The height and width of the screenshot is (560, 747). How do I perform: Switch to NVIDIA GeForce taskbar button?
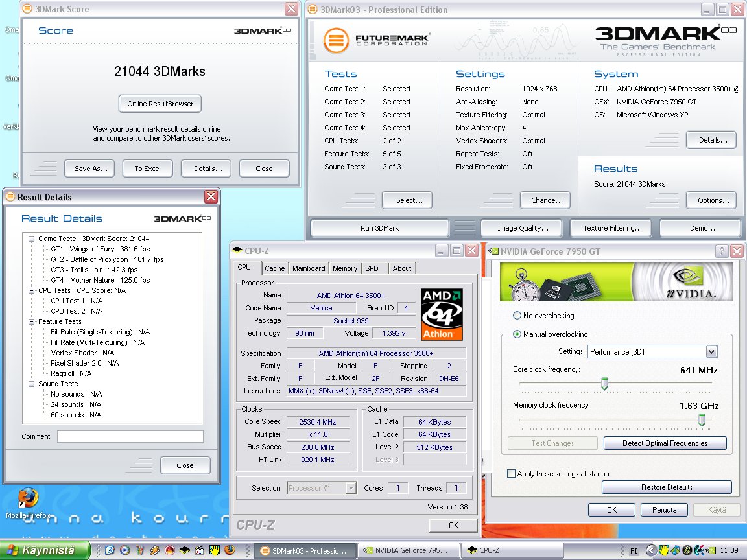[409, 550]
